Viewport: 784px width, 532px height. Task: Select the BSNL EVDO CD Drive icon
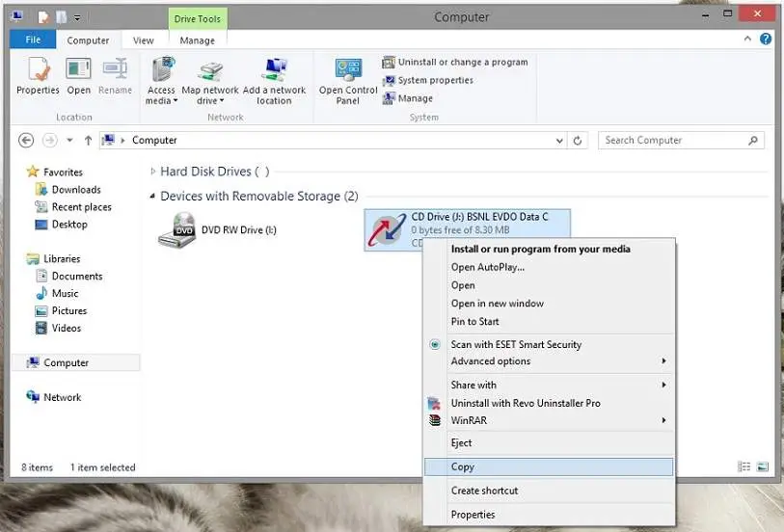pos(387,230)
